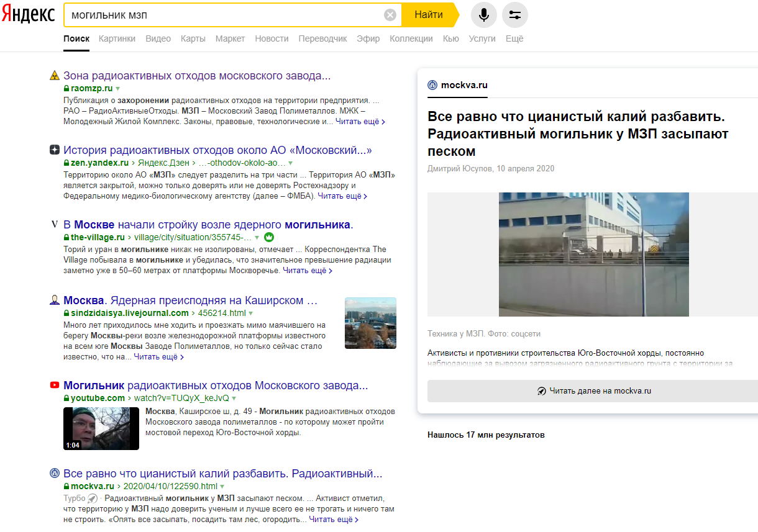Open the Коллекции tab
This screenshot has height=532, width=758.
coord(411,38)
